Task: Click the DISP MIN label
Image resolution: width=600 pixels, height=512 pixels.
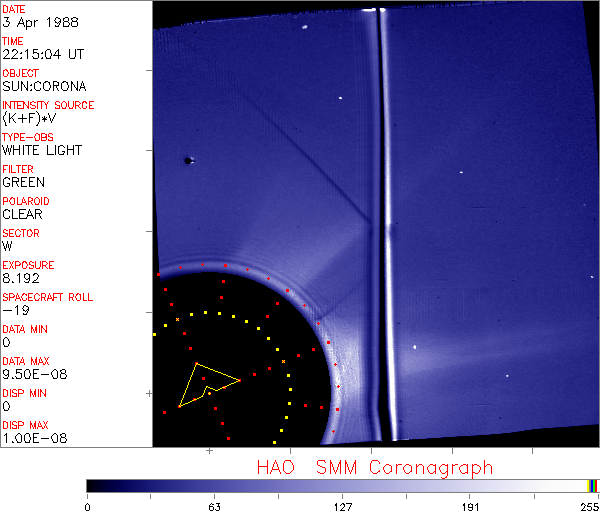Action: tap(24, 393)
